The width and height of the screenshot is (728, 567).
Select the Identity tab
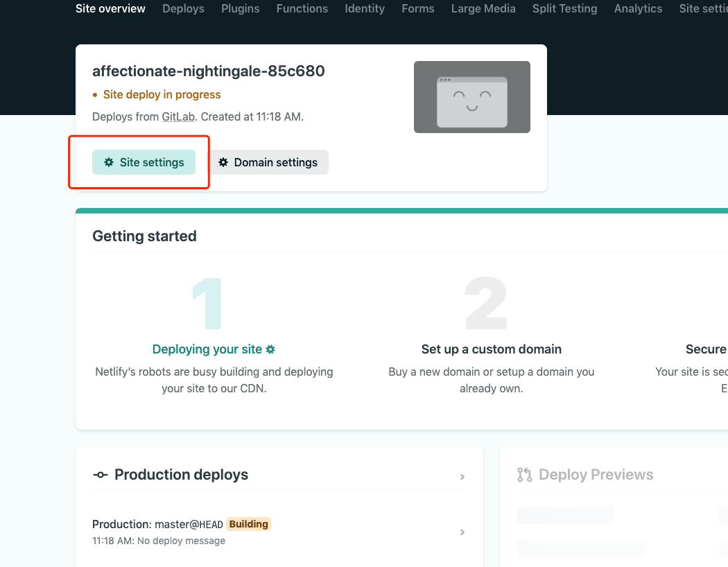point(365,8)
